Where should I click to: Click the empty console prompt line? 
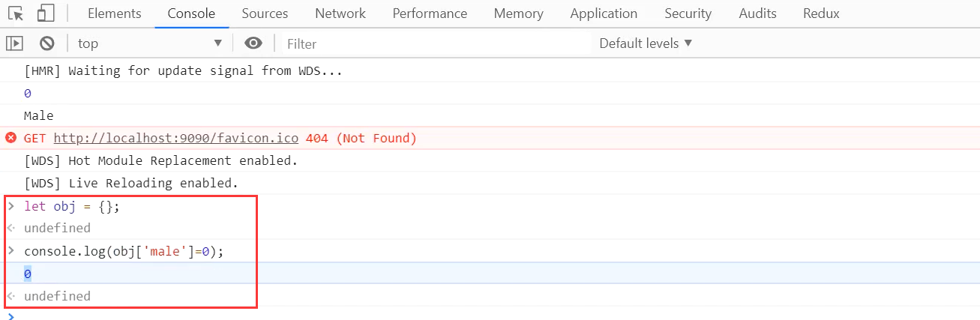[x=450, y=316]
